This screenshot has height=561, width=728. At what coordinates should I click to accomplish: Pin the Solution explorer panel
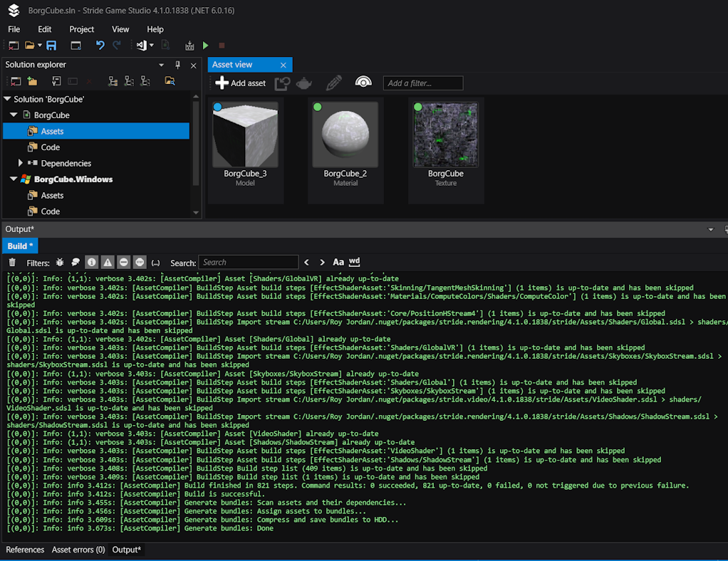(178, 65)
